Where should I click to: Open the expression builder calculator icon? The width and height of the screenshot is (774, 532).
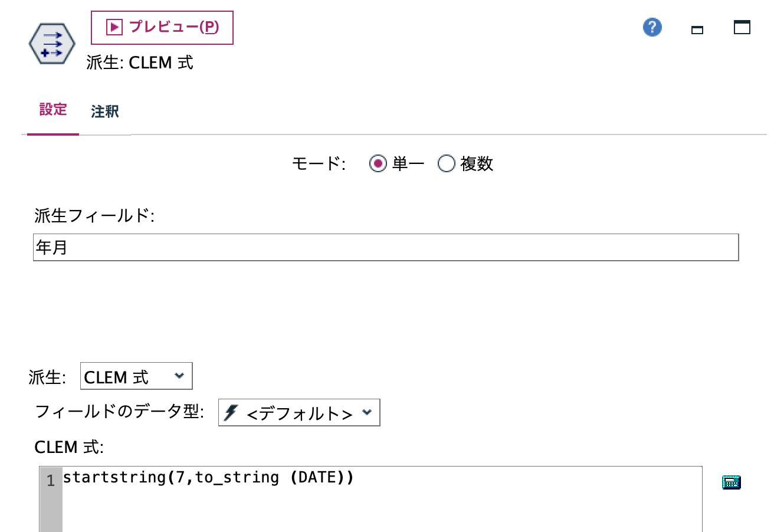pos(730,482)
